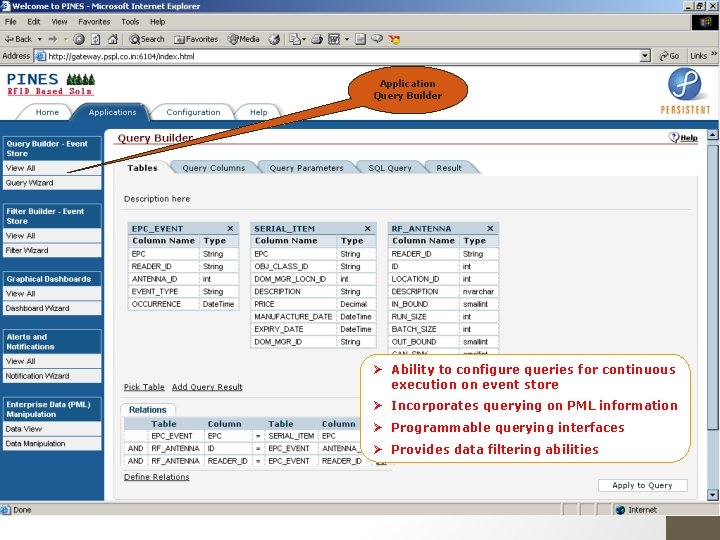The image size is (720, 540).
Task: Click View All under Graphical Dashboards
Action: coord(52,293)
